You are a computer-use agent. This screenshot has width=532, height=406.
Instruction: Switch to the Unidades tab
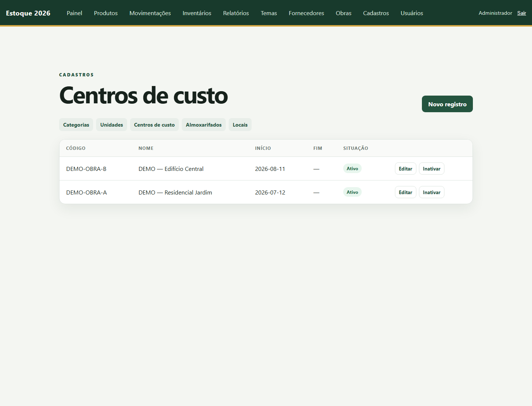point(112,125)
